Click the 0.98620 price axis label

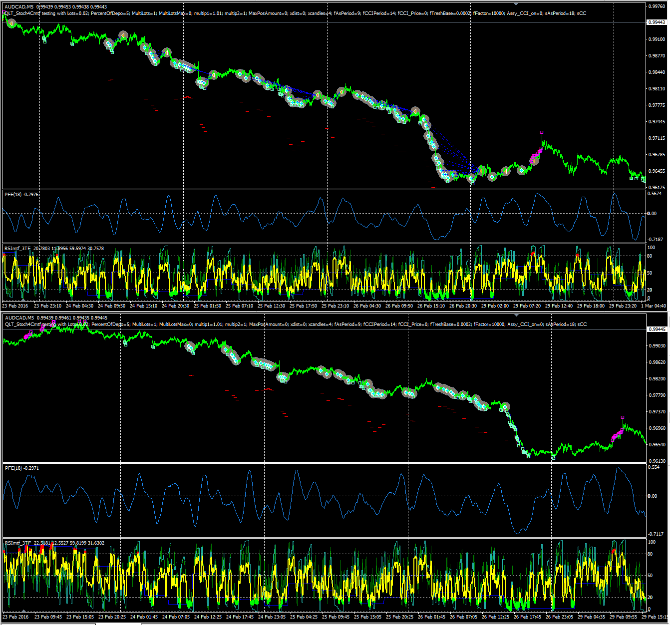click(657, 362)
